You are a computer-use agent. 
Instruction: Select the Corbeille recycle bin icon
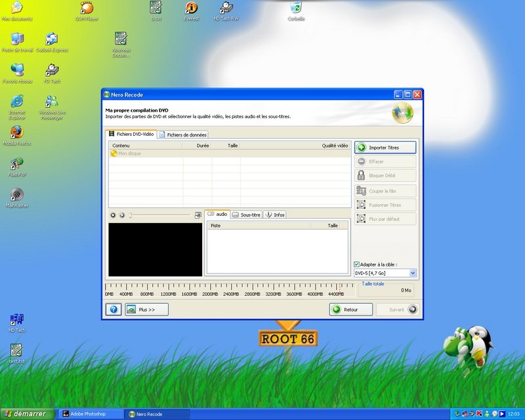(296, 11)
